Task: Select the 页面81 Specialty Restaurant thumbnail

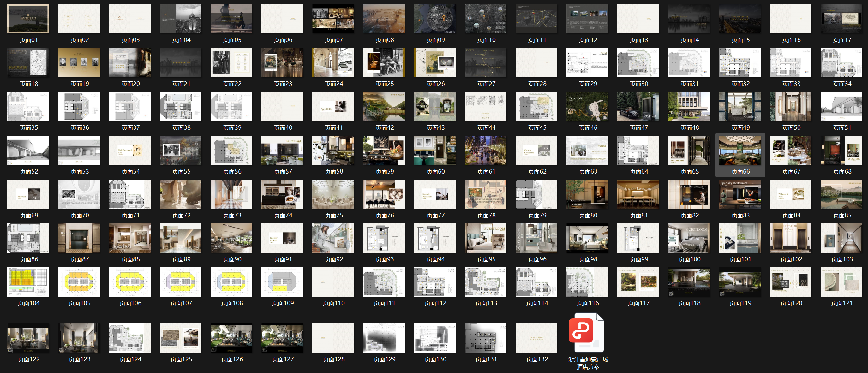Action: click(638, 194)
